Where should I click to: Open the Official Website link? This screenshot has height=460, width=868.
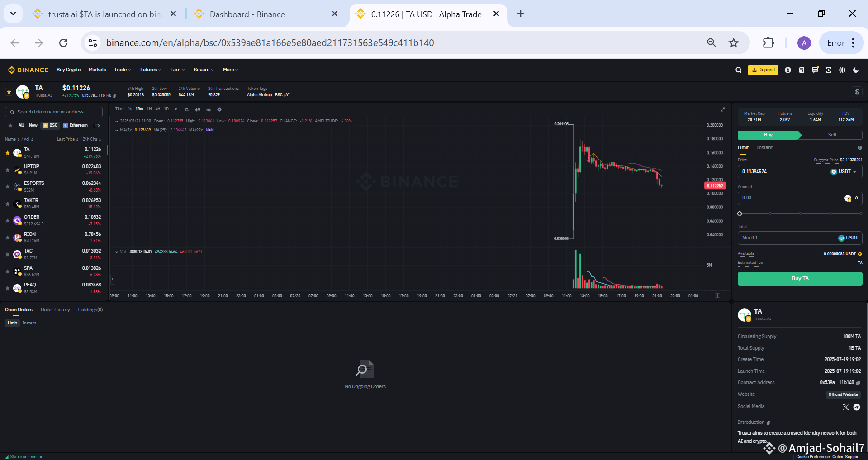point(843,394)
